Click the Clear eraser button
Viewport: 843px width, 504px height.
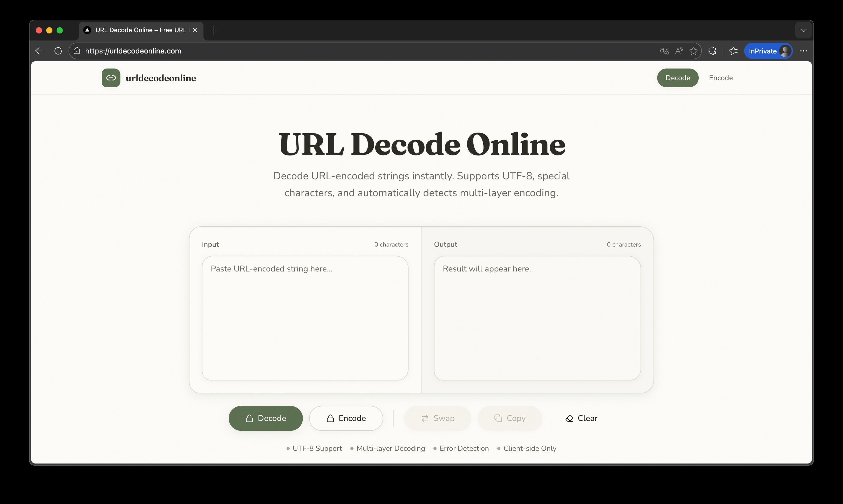tap(581, 418)
